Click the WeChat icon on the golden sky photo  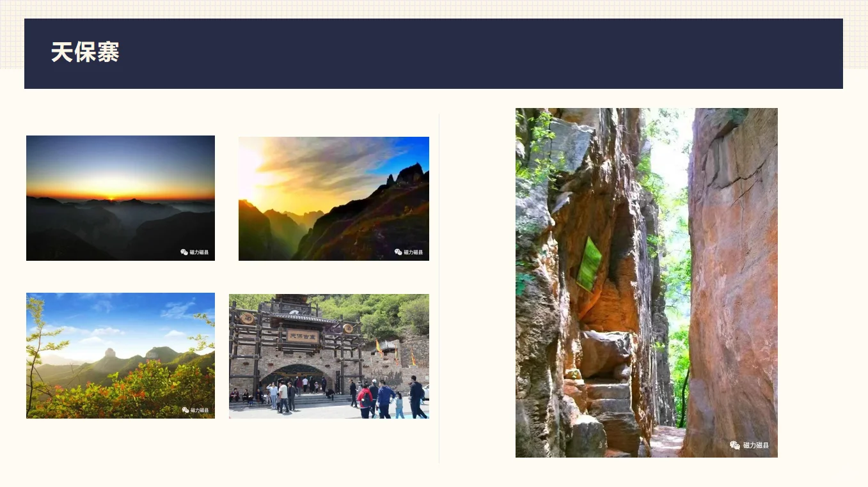[398, 252]
